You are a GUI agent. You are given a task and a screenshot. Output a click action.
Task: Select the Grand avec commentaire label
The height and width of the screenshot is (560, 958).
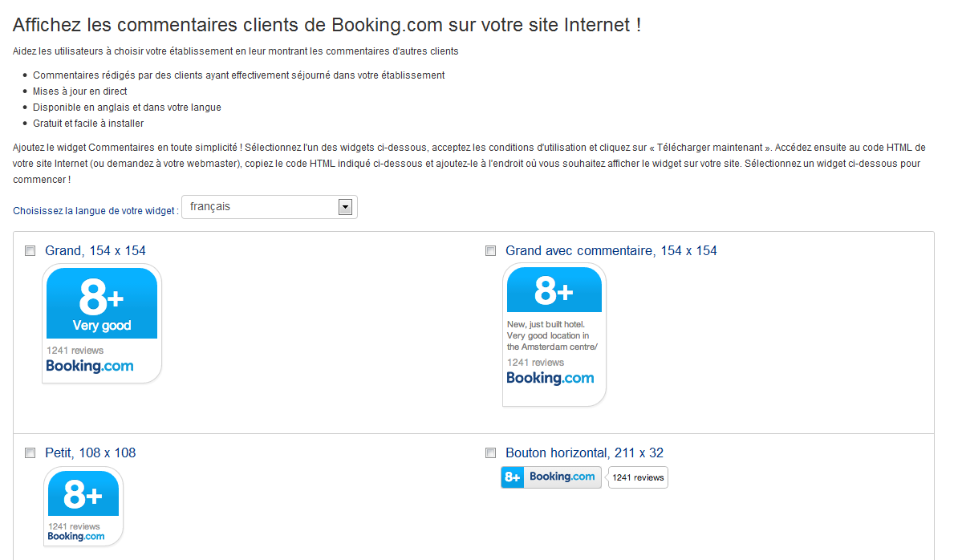pos(611,251)
